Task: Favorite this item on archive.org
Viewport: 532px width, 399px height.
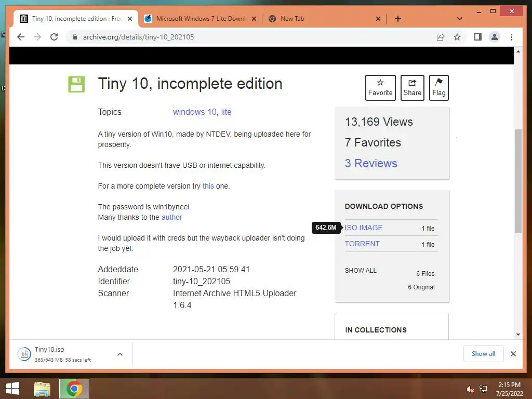Action: 380,87
